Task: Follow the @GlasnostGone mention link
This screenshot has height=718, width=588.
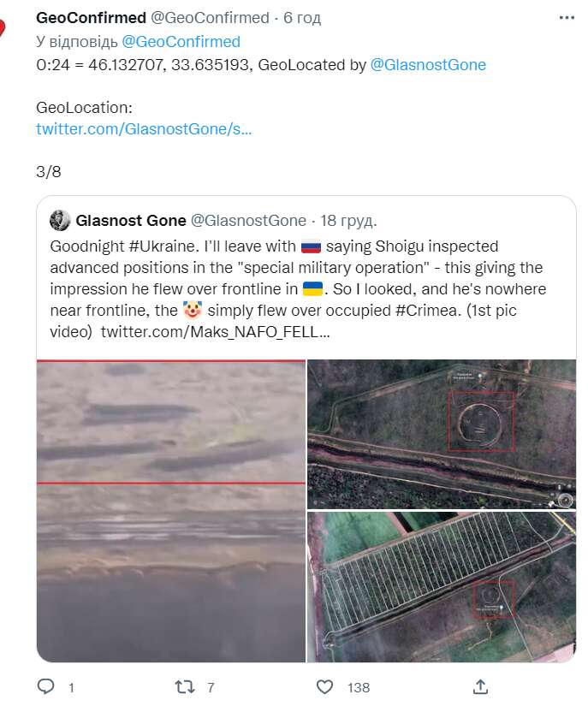Action: [x=428, y=64]
